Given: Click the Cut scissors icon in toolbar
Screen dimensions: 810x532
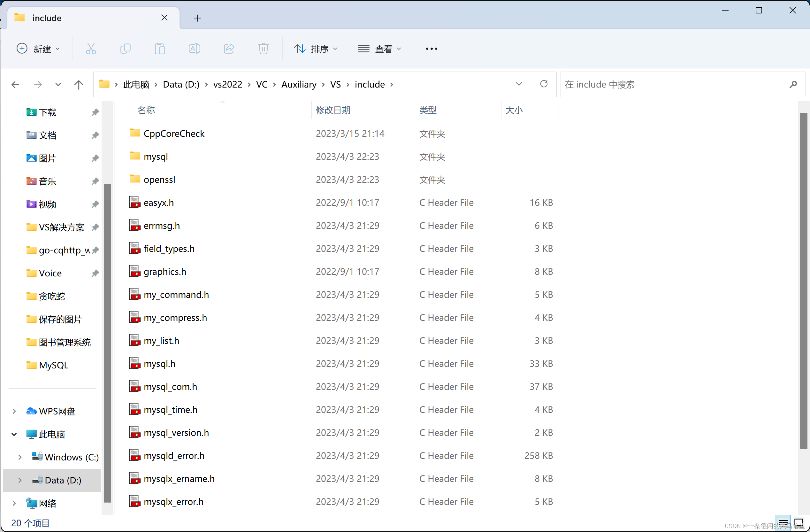Looking at the screenshot, I should click(x=90, y=49).
